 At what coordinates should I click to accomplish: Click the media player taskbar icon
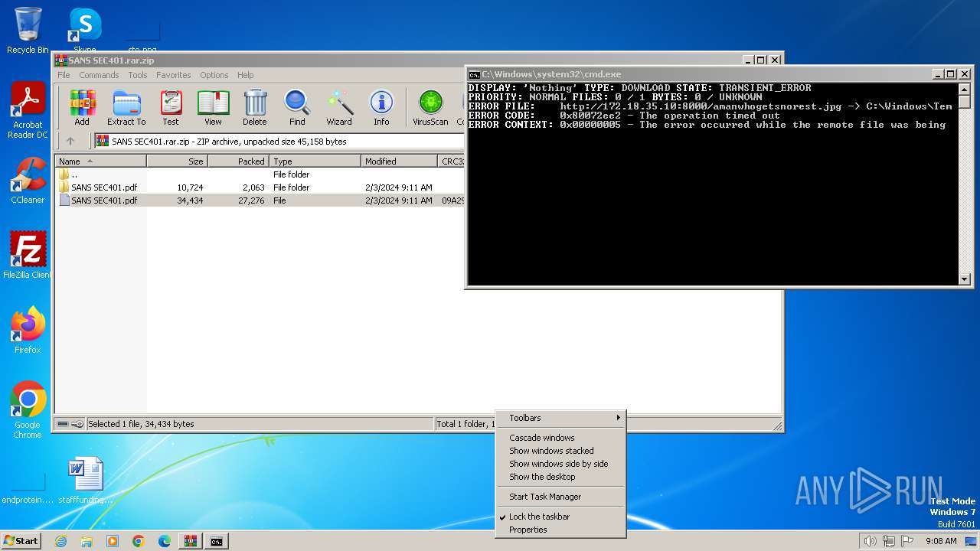(x=113, y=541)
